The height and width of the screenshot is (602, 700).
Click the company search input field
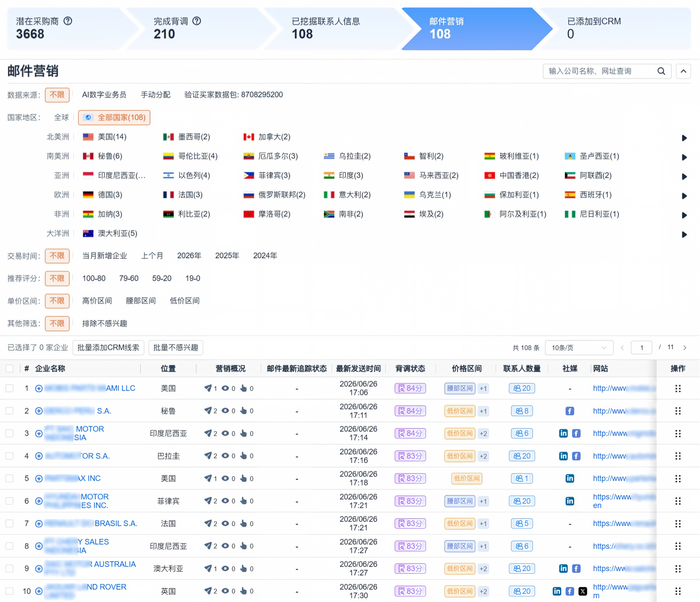point(599,71)
